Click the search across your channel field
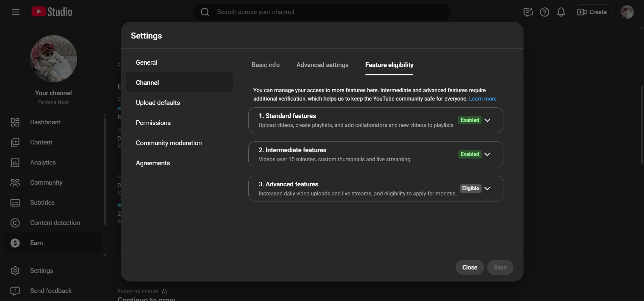 pyautogui.click(x=322, y=12)
